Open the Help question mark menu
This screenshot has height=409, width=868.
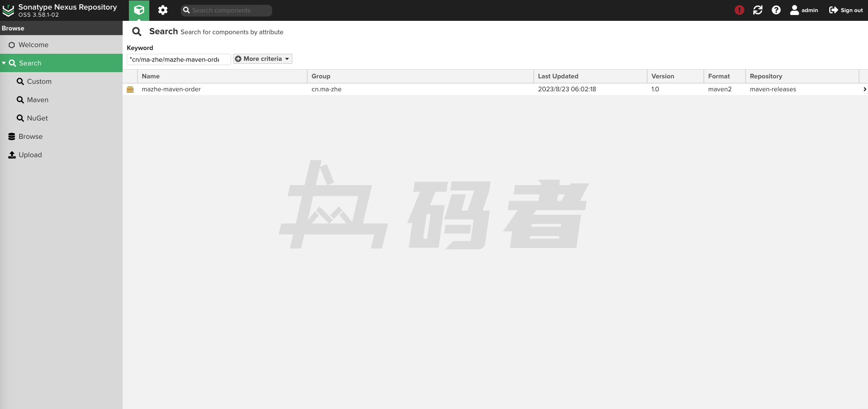(776, 10)
